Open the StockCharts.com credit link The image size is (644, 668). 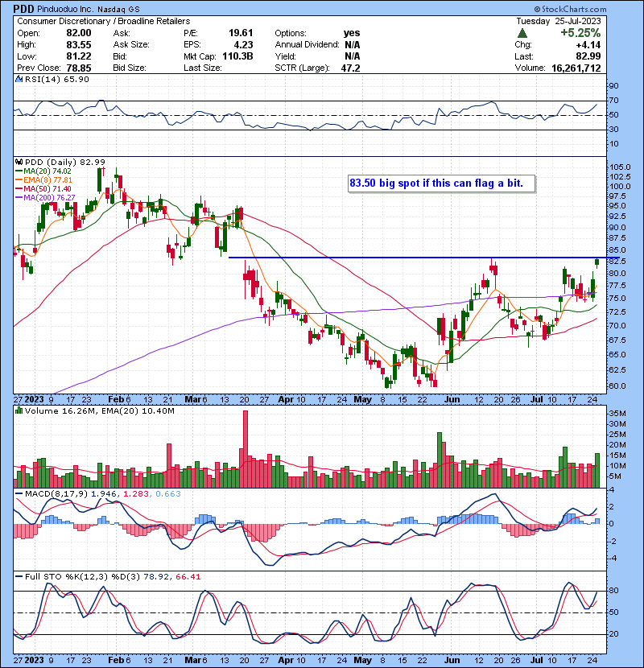pyautogui.click(x=570, y=9)
